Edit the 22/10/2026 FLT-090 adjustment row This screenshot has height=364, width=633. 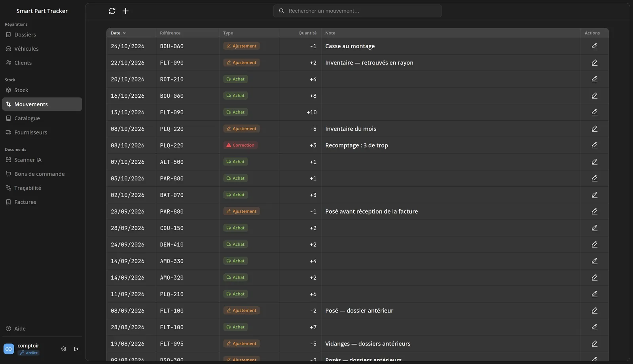(594, 63)
